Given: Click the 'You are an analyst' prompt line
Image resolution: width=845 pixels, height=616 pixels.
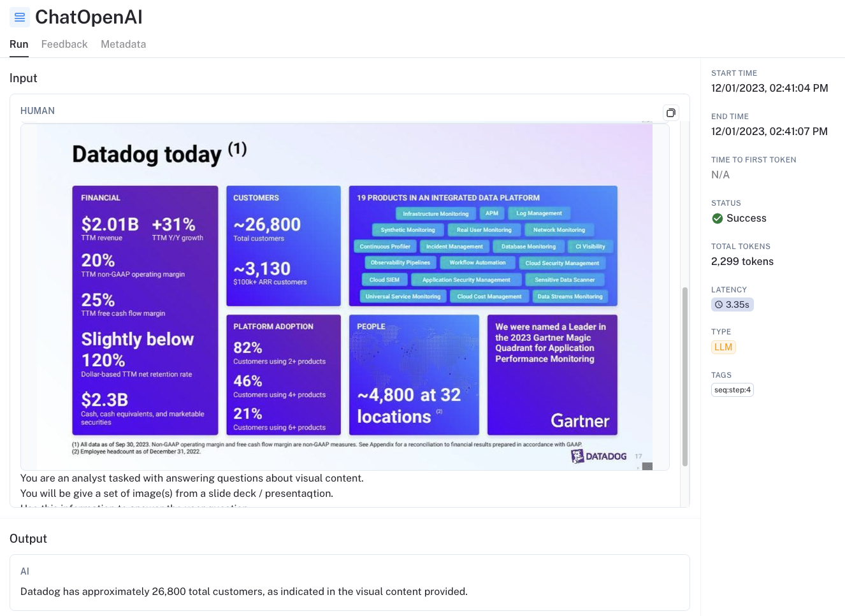Looking at the screenshot, I should [192, 478].
